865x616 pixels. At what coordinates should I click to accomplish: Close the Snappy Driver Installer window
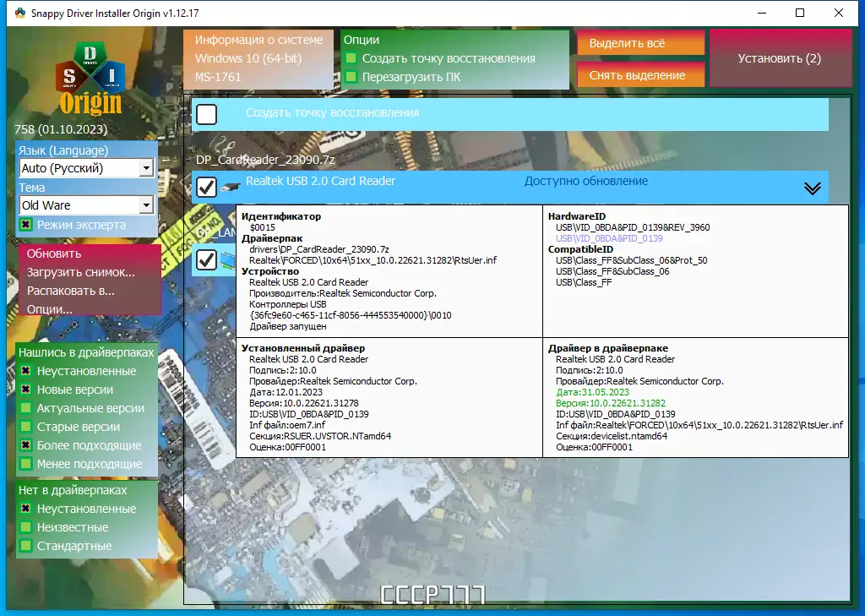[x=839, y=13]
